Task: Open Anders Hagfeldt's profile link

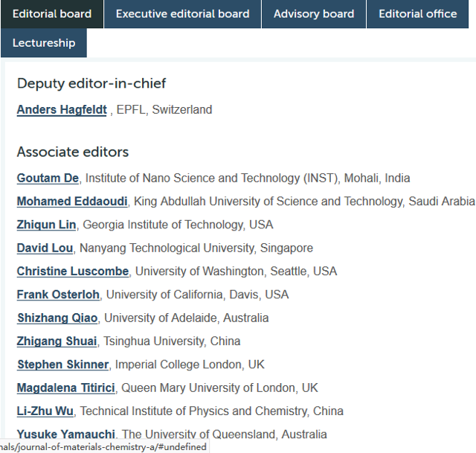Action: [62, 110]
